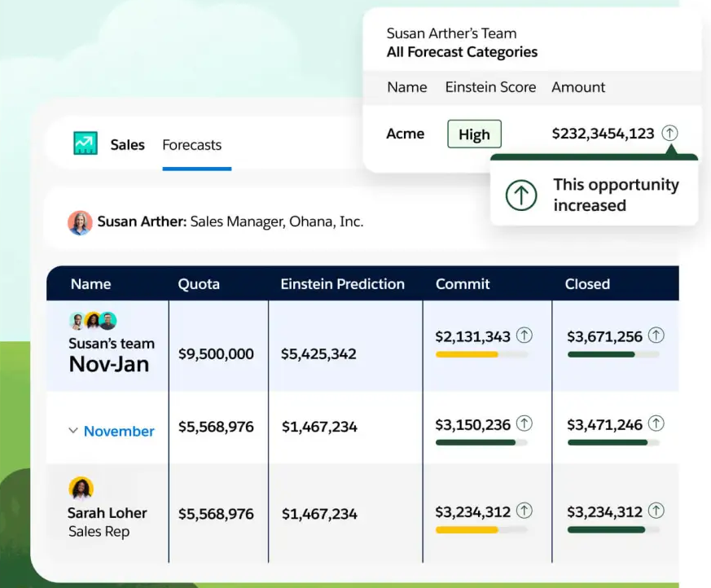Image resolution: width=711 pixels, height=588 pixels.
Task: Click the Sales Rep role text
Action: point(99,531)
